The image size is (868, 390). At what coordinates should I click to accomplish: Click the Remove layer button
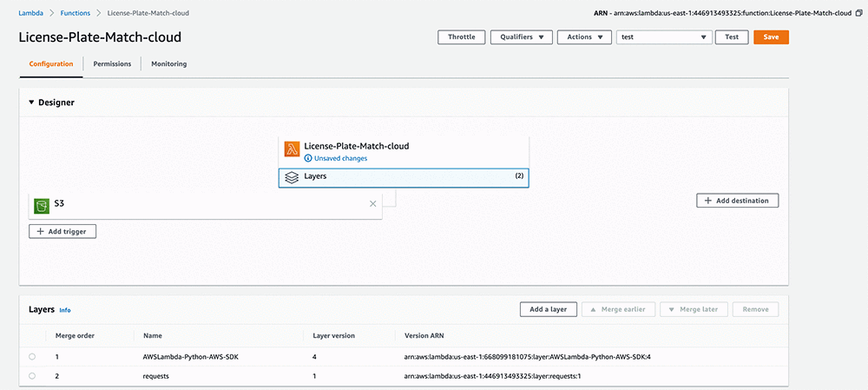[756, 310]
